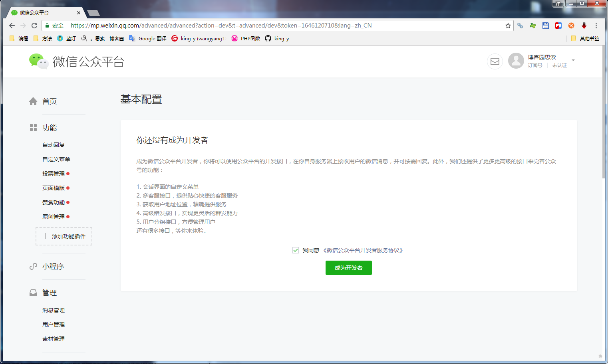Click the 管理 inbox icon

coord(33,293)
